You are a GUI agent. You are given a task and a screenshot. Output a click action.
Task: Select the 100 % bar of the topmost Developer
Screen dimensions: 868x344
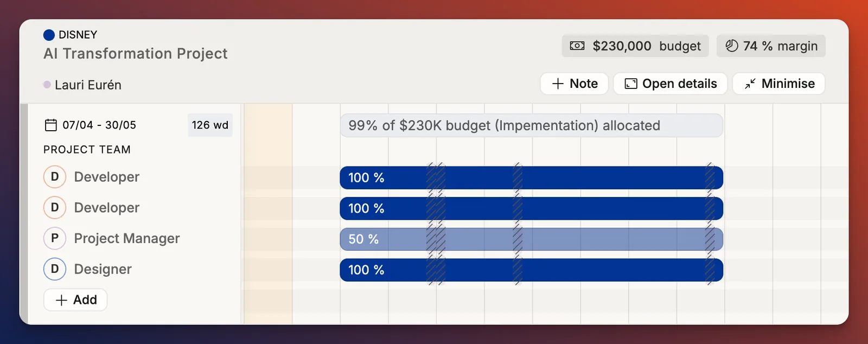coord(532,178)
